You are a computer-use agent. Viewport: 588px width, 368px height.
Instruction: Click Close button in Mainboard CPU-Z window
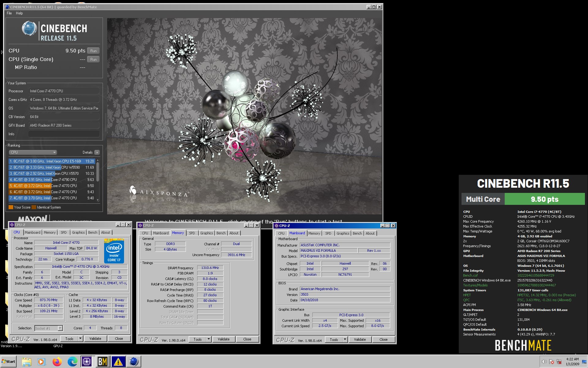(383, 339)
